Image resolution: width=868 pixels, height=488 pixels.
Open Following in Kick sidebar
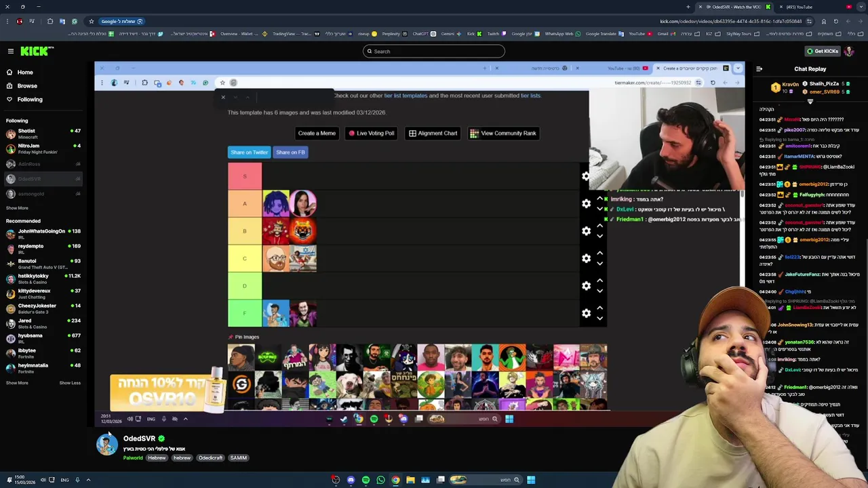pyautogui.click(x=30, y=99)
